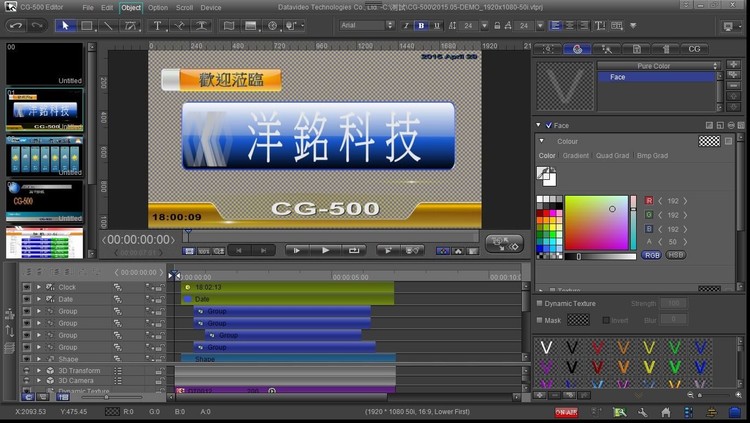
Task: Toggle Underline text formatting
Action: [436, 25]
